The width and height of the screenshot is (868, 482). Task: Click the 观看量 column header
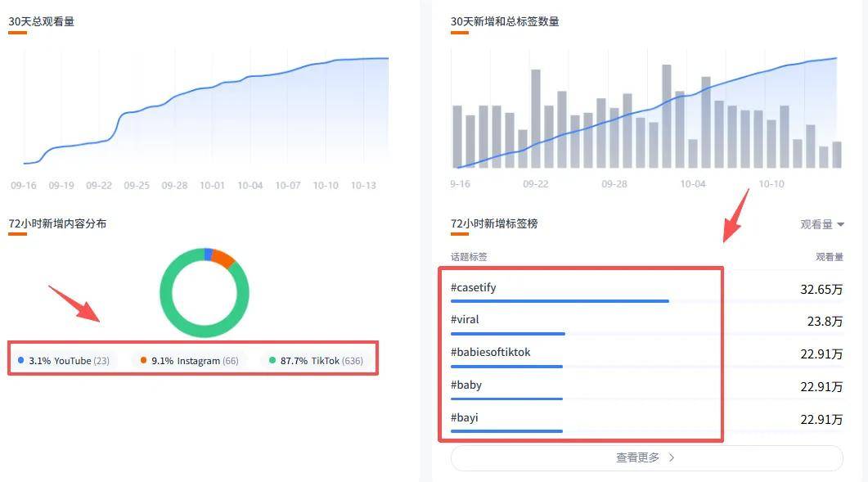click(830, 257)
